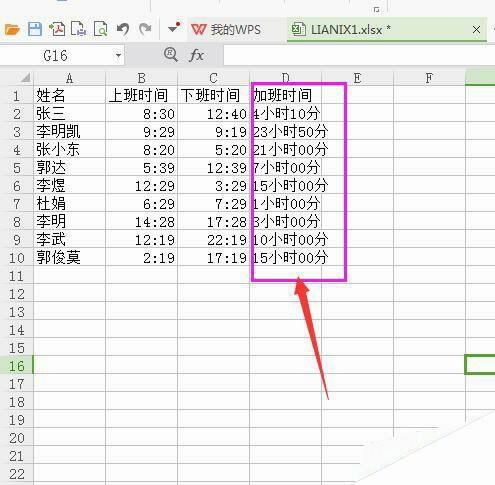Select the cell with 张三
The height and width of the screenshot is (485, 495).
click(69, 114)
